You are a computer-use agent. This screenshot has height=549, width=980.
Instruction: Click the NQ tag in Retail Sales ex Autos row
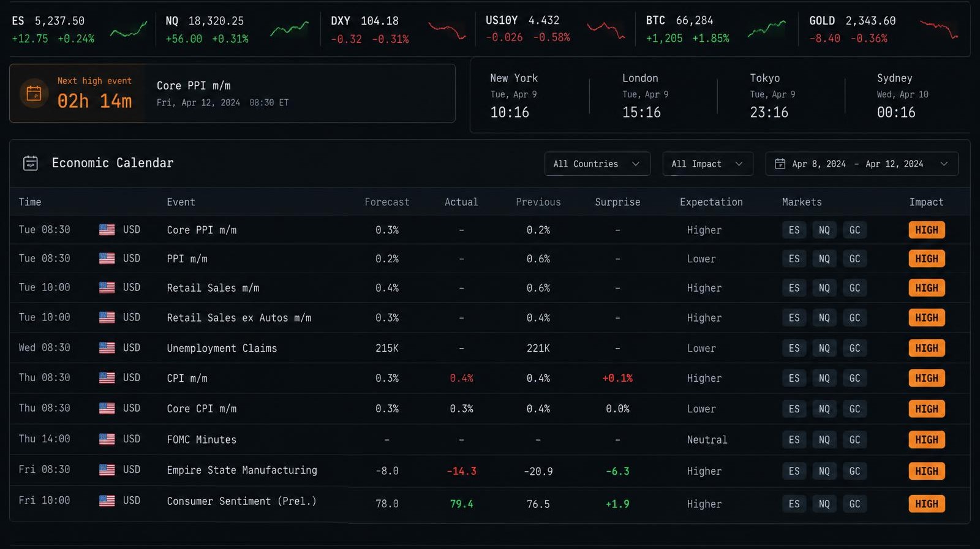[824, 318]
